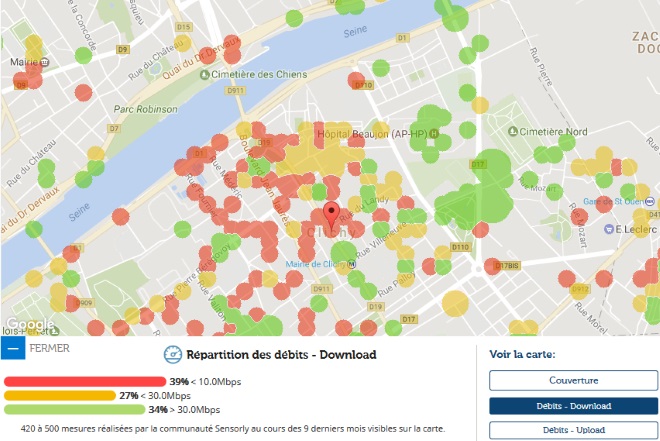Click the red location pin on Clichy

click(331, 216)
